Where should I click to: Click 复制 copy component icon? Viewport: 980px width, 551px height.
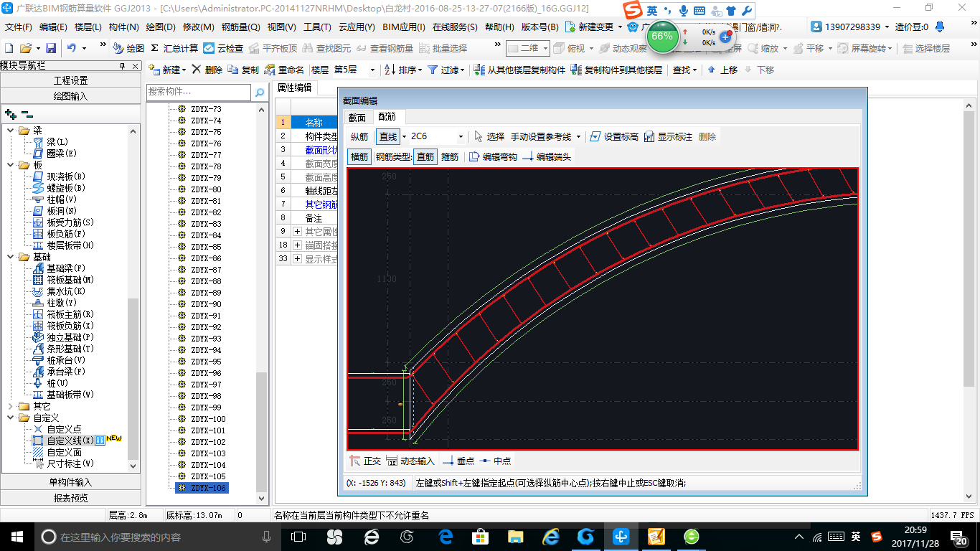click(243, 70)
